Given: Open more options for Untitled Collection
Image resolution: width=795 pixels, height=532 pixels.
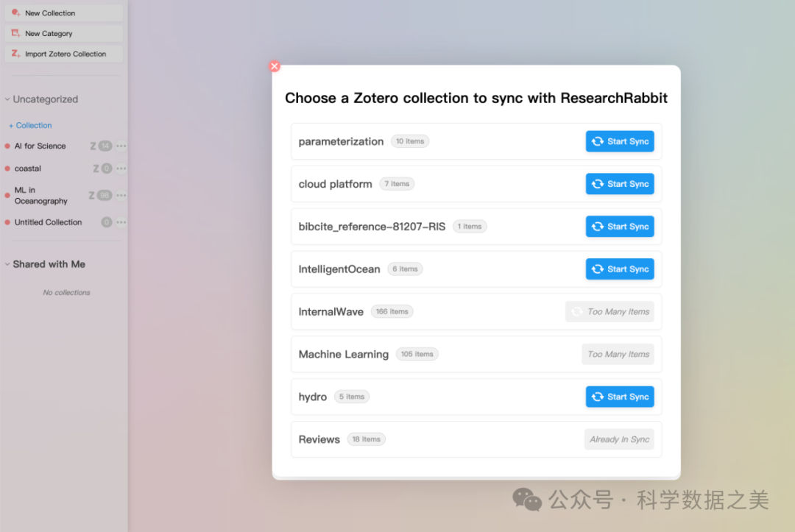Looking at the screenshot, I should pos(121,222).
